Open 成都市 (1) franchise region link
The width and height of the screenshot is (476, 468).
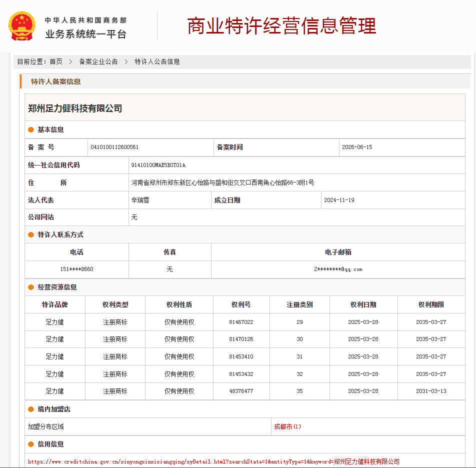pyautogui.click(x=287, y=426)
